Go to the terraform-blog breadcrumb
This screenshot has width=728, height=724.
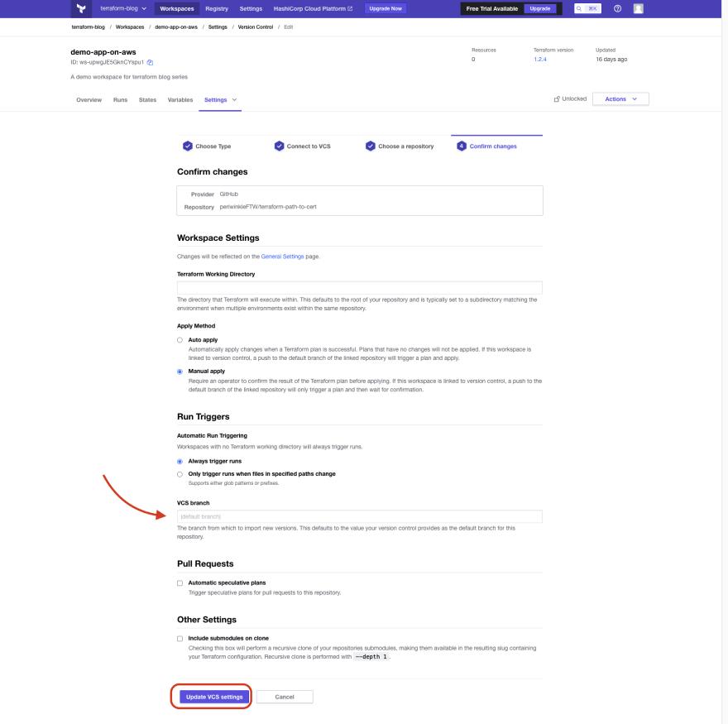[x=89, y=27]
